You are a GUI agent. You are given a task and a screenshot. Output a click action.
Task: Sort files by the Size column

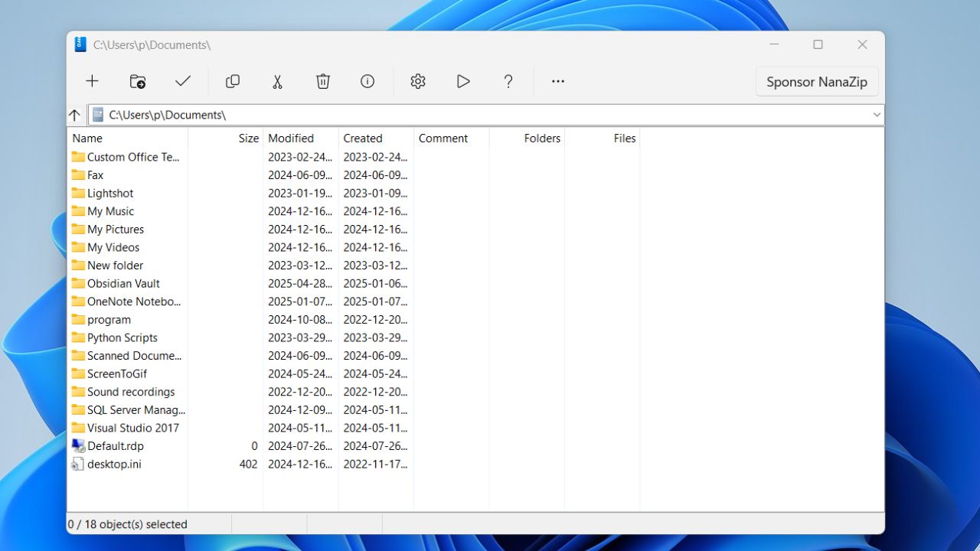[247, 138]
